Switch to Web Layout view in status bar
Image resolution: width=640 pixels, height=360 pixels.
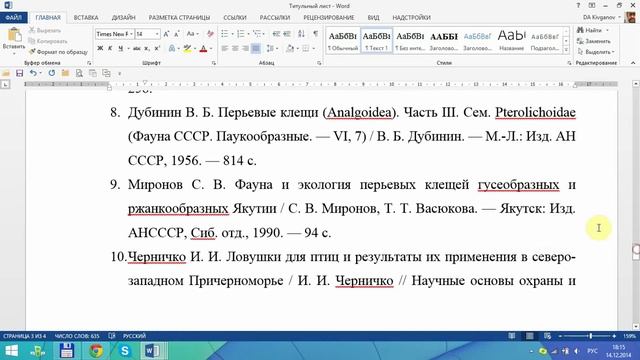547,336
